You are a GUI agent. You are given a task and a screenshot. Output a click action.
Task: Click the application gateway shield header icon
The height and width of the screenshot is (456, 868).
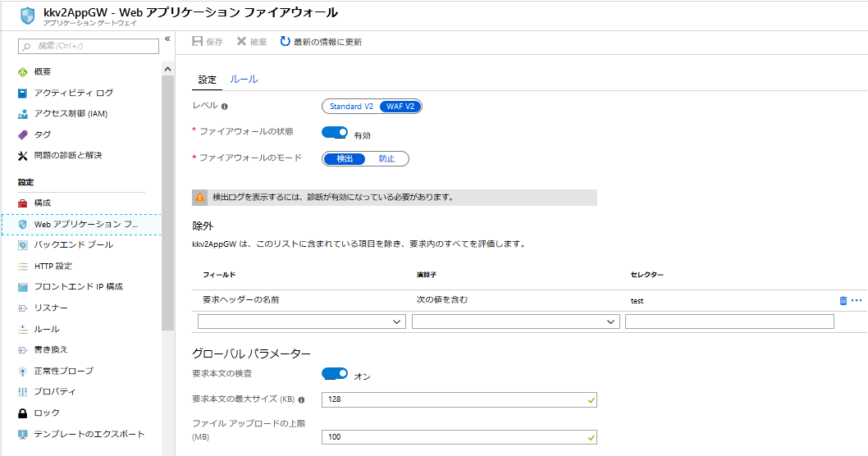pos(27,16)
